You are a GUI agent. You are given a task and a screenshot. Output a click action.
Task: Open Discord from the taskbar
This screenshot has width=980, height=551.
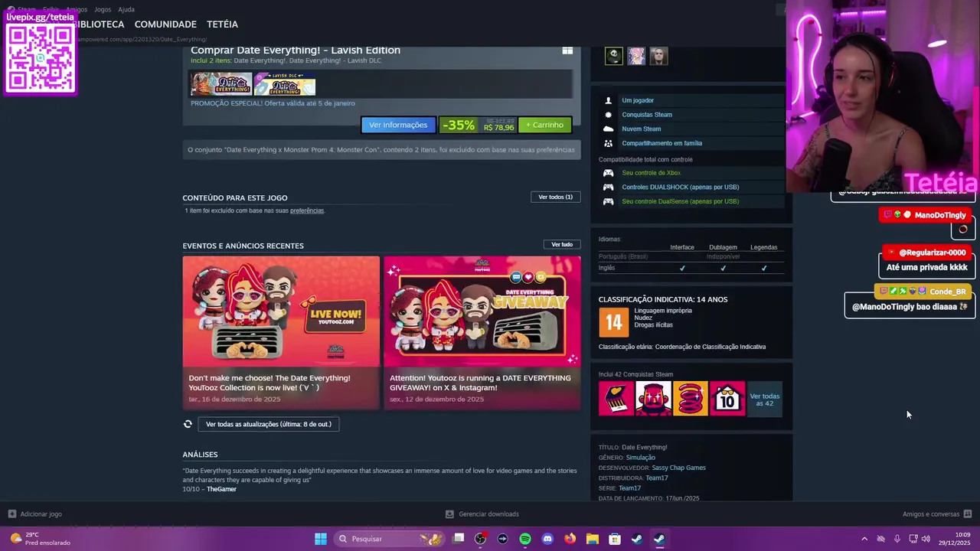547,539
